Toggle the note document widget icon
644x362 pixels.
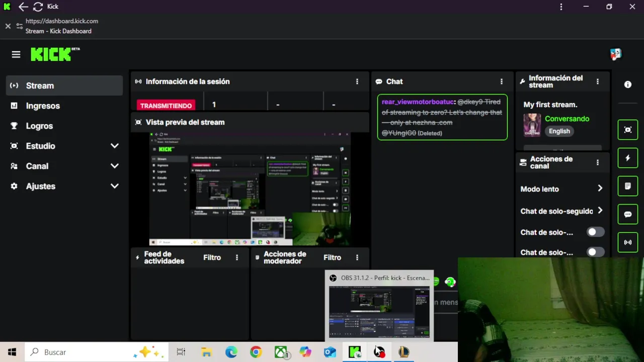click(628, 186)
